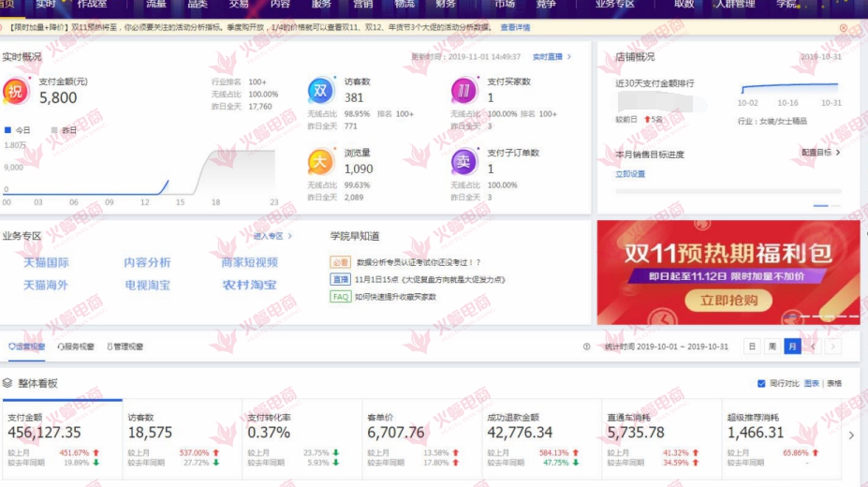Open the 内容 menu

280,5
